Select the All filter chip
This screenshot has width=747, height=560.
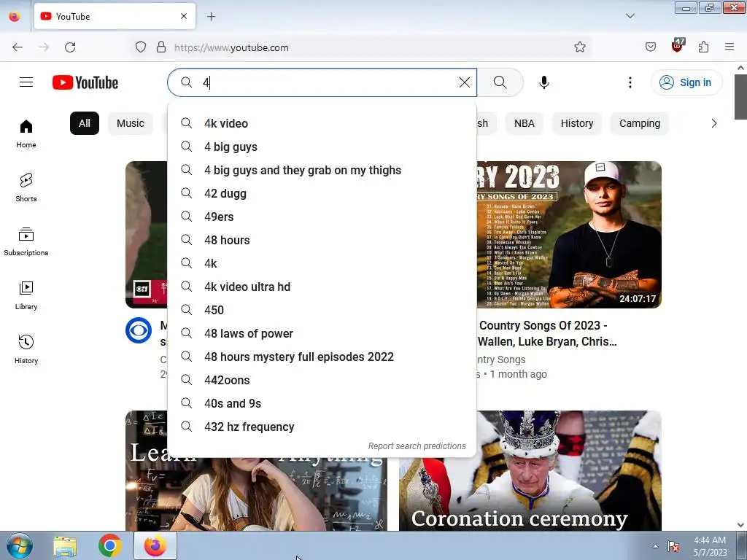[x=85, y=123]
